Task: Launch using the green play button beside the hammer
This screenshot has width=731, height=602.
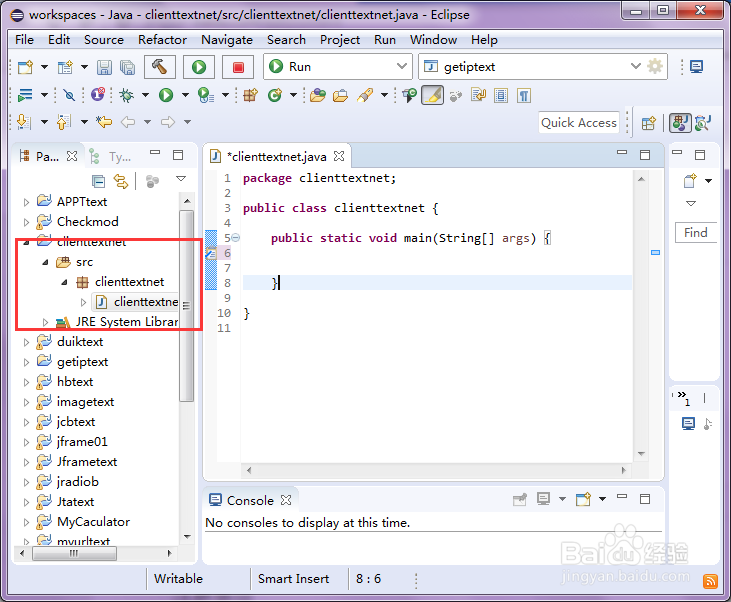Action: (x=199, y=67)
